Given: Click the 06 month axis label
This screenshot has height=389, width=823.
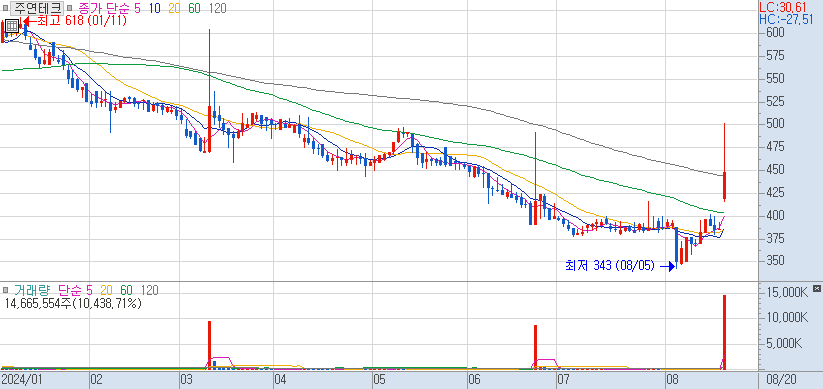Looking at the screenshot, I should point(473,379).
